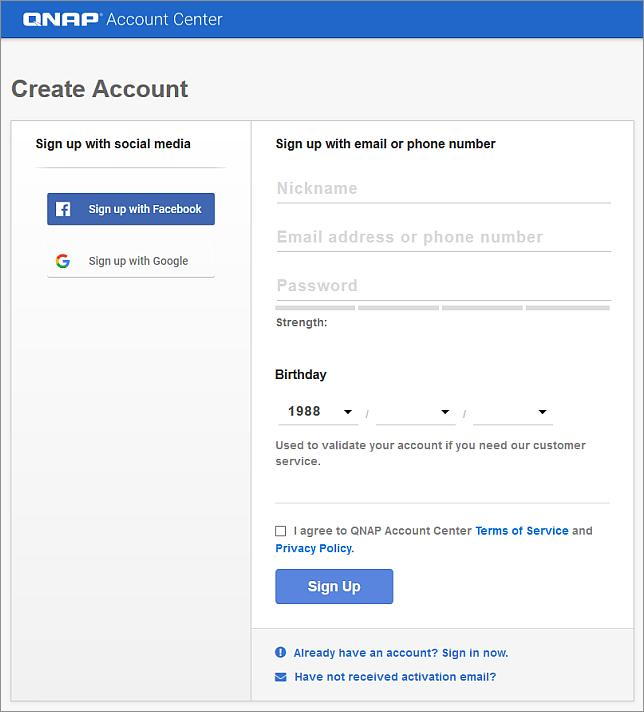
Task: Click Already have an account? Sign in now
Action: pos(401,653)
